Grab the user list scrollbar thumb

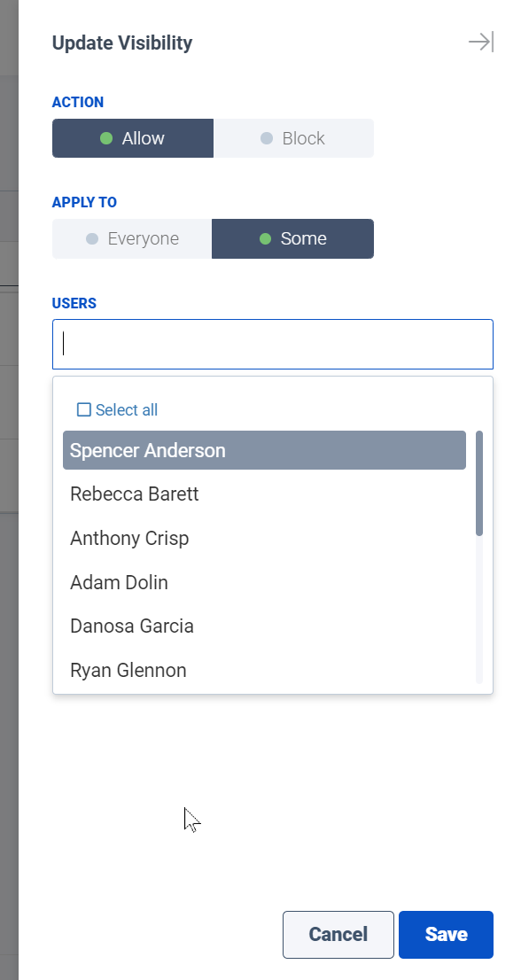click(479, 483)
